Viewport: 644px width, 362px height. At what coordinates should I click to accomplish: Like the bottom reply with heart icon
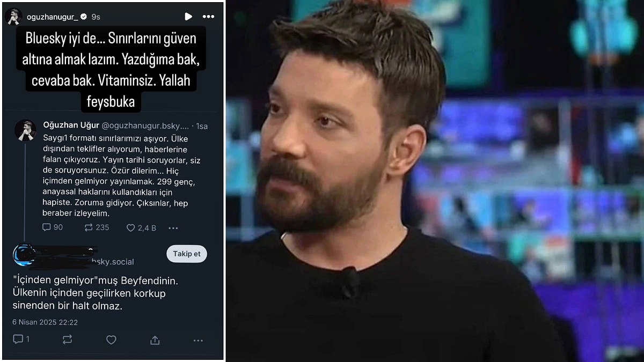click(x=111, y=339)
